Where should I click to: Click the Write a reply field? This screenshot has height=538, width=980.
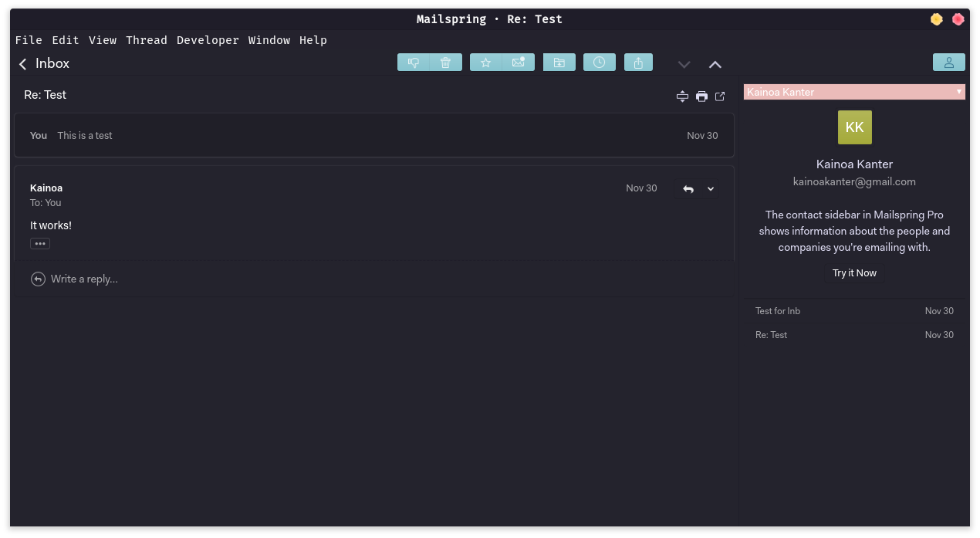coord(374,279)
